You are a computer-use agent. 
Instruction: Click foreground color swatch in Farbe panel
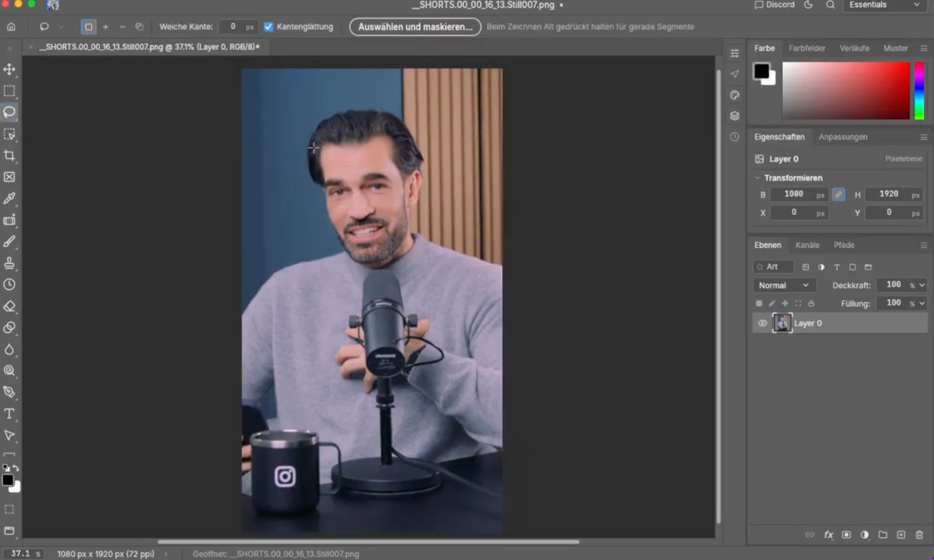761,71
